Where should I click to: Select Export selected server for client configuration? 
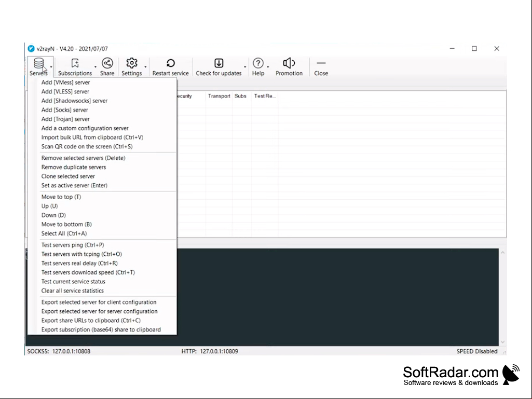(x=102, y=302)
